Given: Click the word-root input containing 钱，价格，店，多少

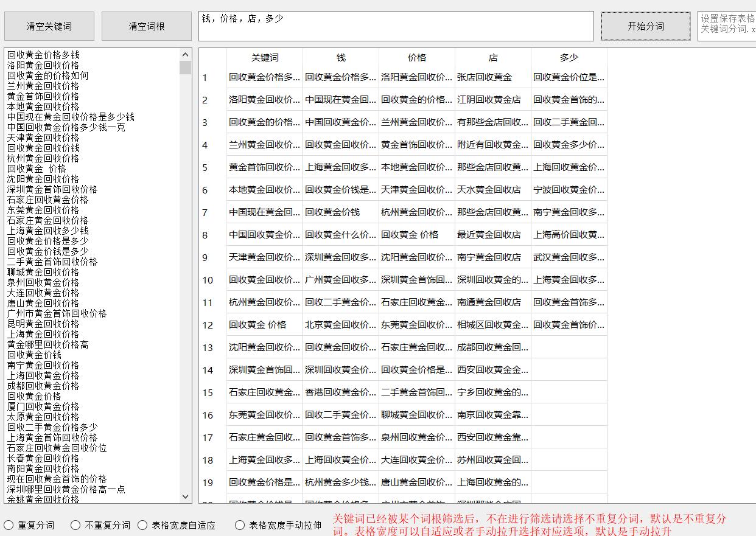Looking at the screenshot, I should 396,26.
